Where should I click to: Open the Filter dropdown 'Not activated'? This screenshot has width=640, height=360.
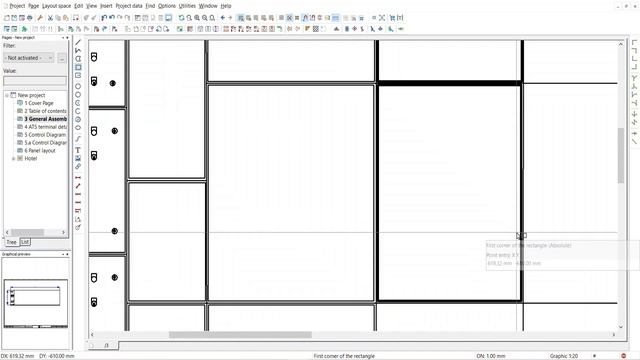click(x=29, y=58)
